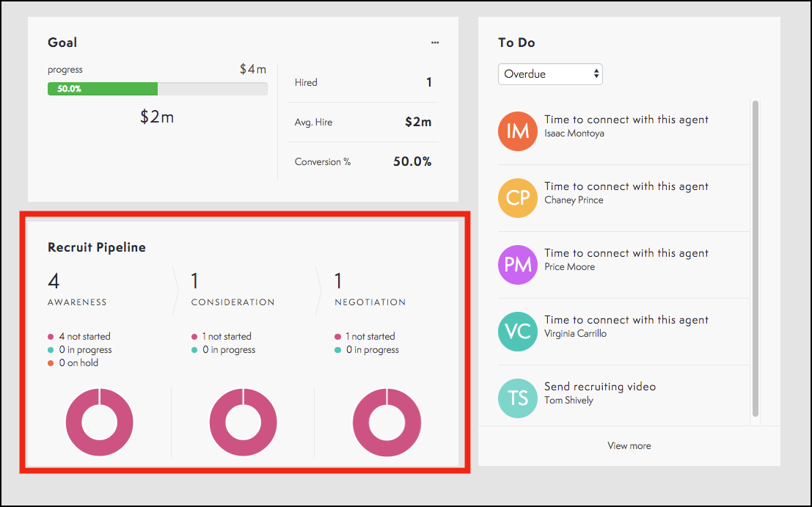This screenshot has height=507, width=812.
Task: Open the To Do section header
Action: (515, 43)
